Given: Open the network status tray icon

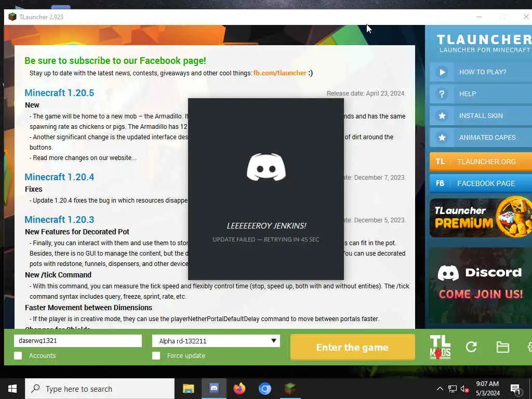Looking at the screenshot, I should coord(453,389).
